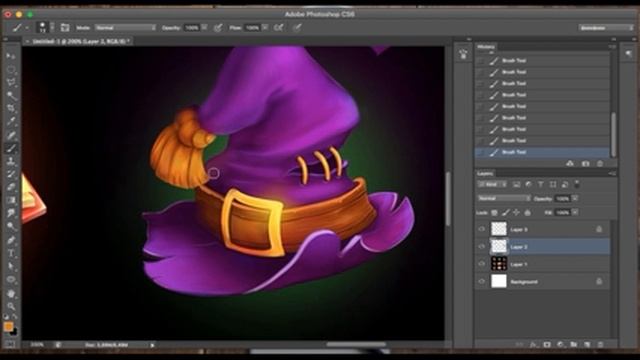Toggle lock all for layer
The width and height of the screenshot is (640, 360).
pyautogui.click(x=527, y=213)
